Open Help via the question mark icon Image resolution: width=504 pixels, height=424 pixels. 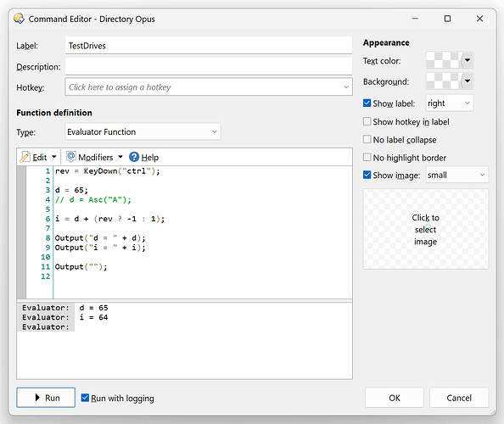[134, 157]
